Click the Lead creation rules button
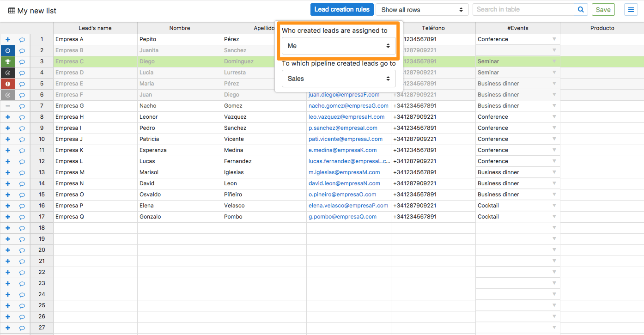The image size is (644, 335). [x=342, y=9]
